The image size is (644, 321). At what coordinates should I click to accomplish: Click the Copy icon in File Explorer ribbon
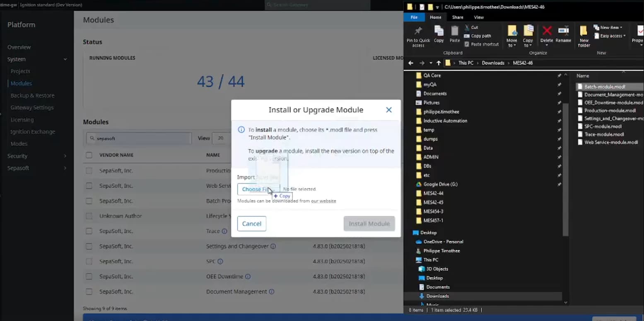pos(439,31)
